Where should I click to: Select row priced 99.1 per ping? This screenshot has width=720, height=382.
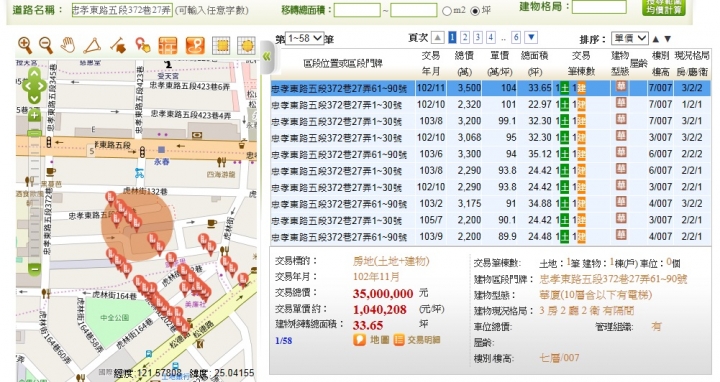(490, 121)
